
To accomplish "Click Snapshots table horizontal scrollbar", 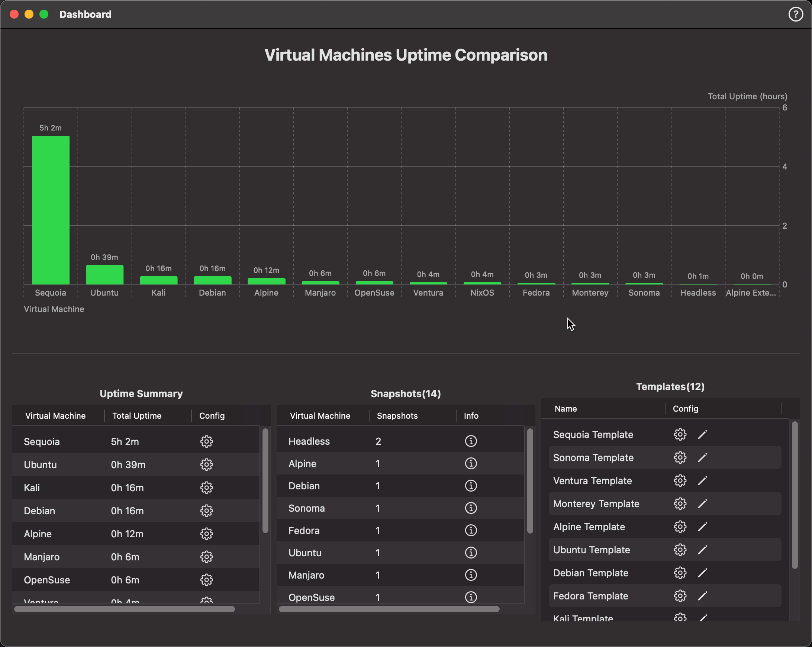I will (x=389, y=609).
